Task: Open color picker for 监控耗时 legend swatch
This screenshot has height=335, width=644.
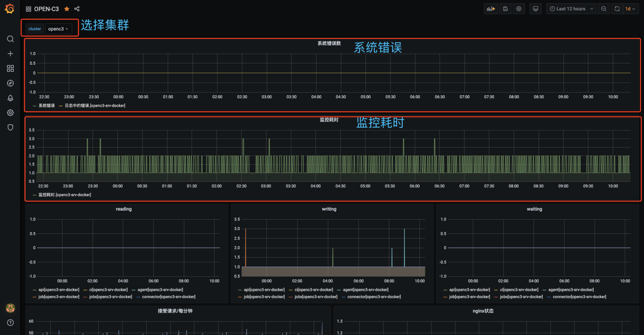Action: coord(35,195)
